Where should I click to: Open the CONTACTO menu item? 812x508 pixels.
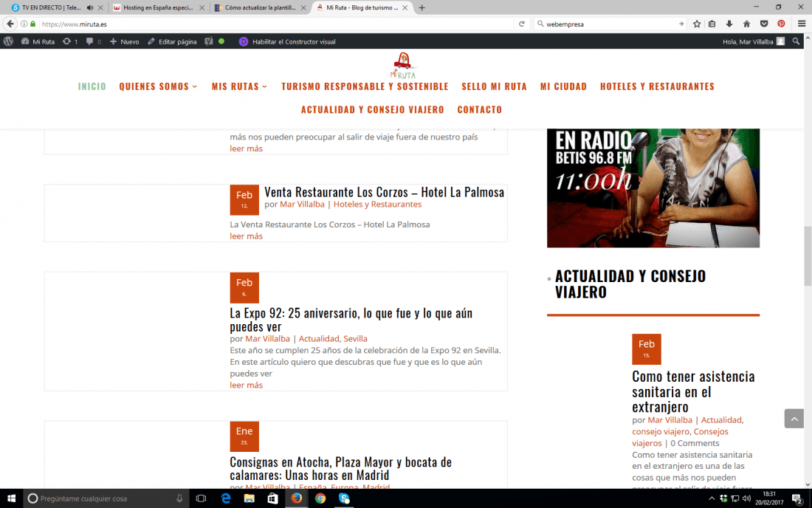coord(480,110)
